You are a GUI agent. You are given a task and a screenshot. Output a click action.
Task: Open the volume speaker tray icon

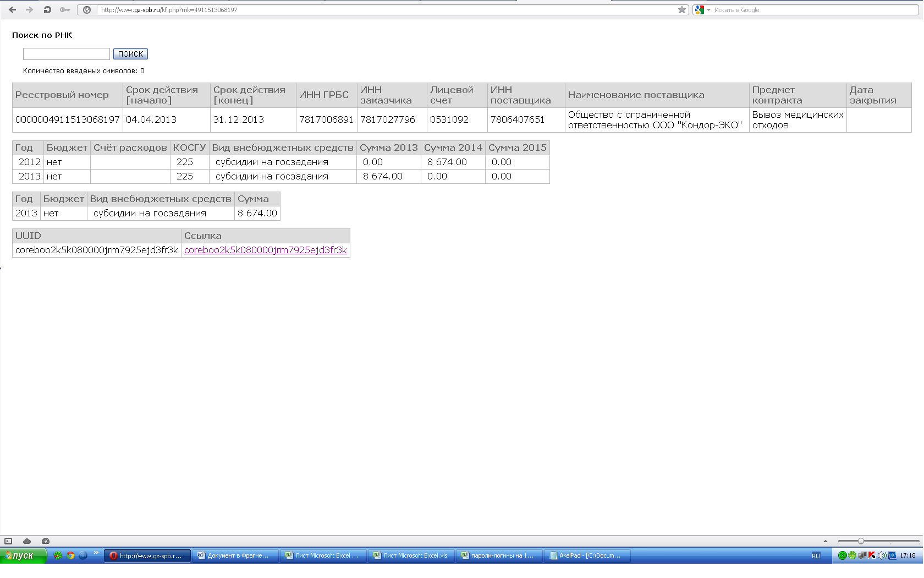coord(882,555)
